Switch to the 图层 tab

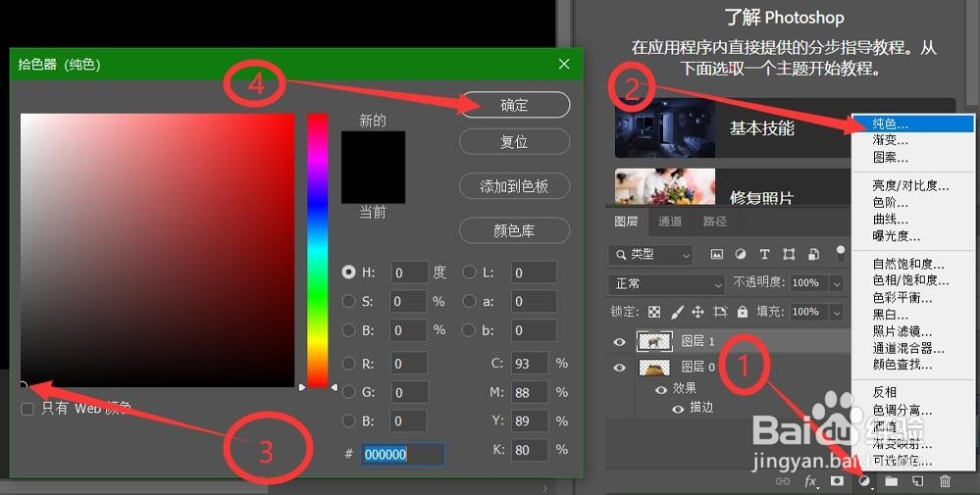tap(626, 221)
